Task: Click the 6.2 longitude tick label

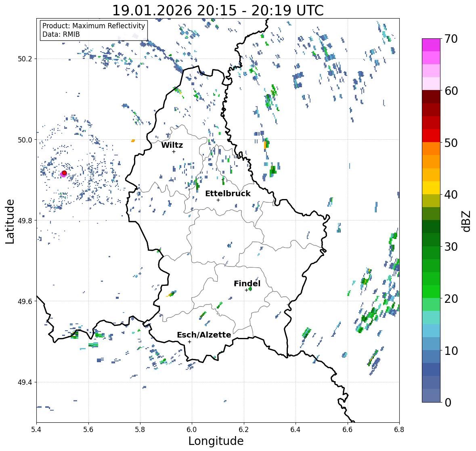Action: pos(244,430)
